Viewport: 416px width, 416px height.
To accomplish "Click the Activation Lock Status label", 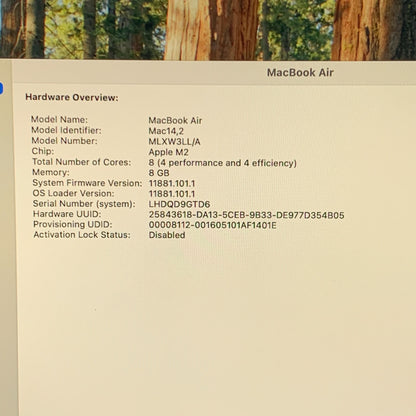I will [82, 235].
